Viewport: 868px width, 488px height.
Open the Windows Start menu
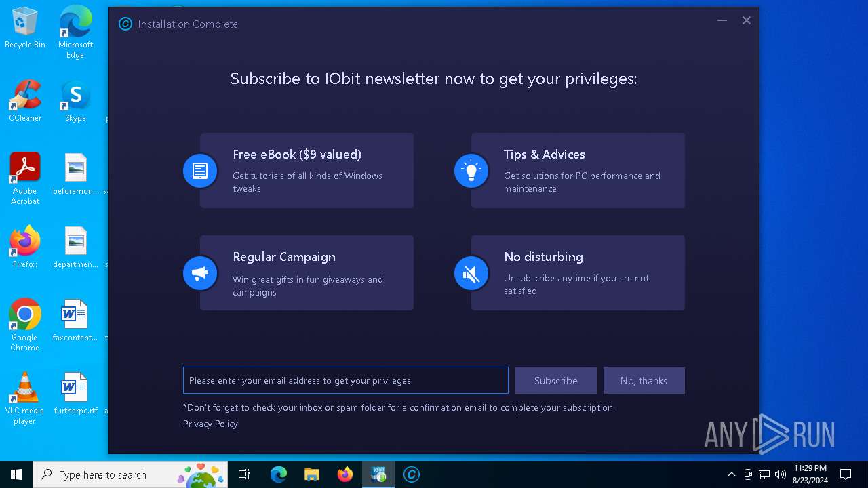16,474
